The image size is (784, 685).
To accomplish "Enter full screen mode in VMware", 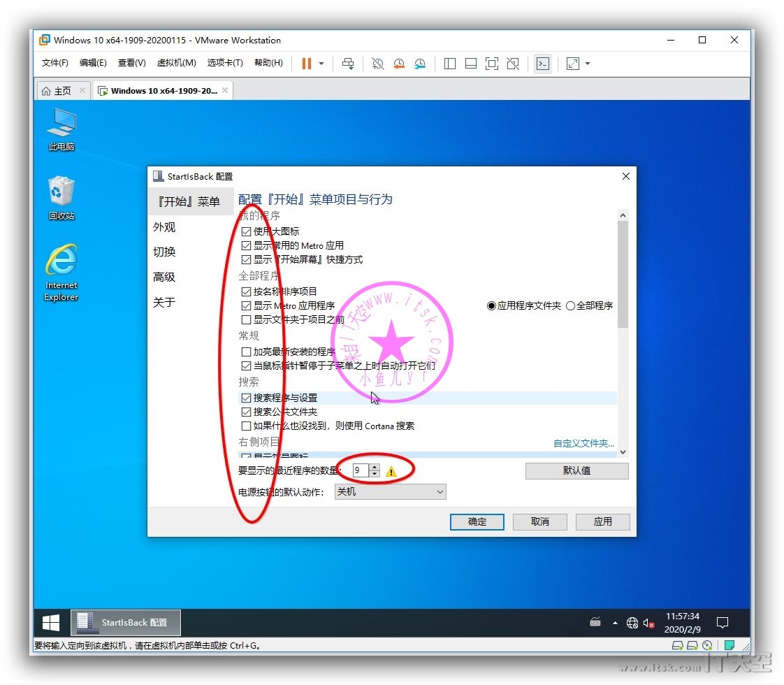I will 492,64.
